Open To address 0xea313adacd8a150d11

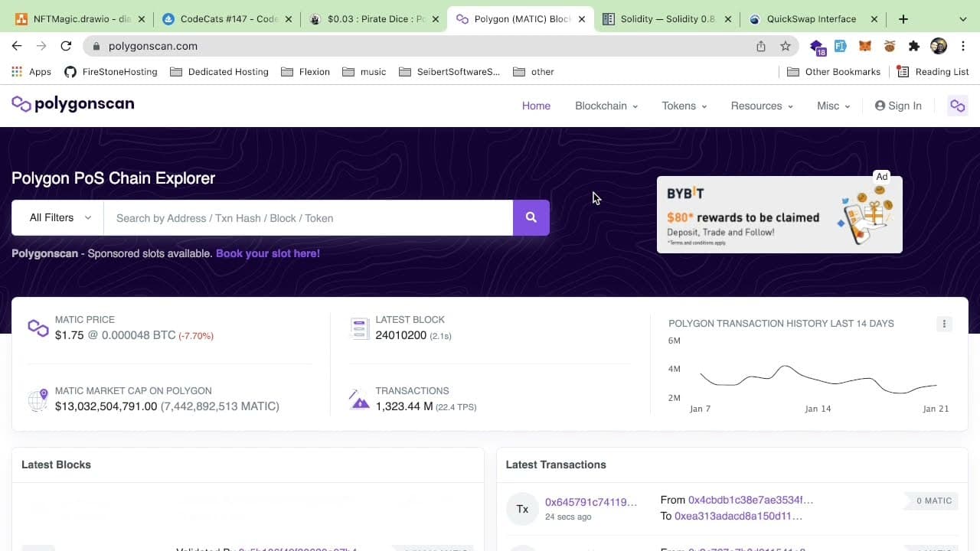coord(738,516)
